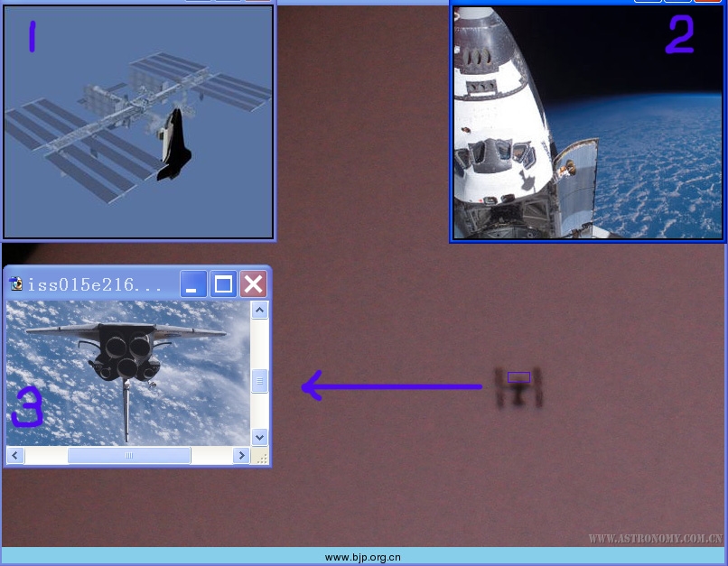Click the dark ISS silhouette on background
This screenshot has width=728, height=566.
point(518,390)
